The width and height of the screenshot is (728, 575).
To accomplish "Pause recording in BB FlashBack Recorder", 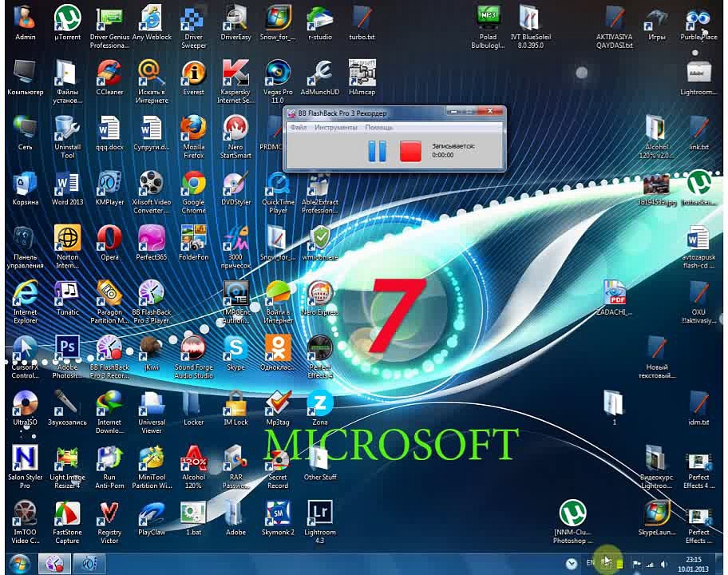I will (x=377, y=151).
